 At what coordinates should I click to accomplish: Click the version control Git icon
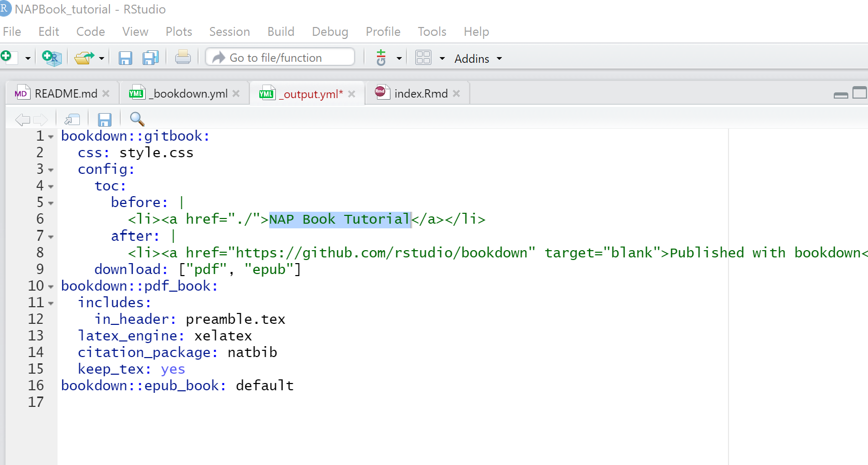[x=381, y=58]
